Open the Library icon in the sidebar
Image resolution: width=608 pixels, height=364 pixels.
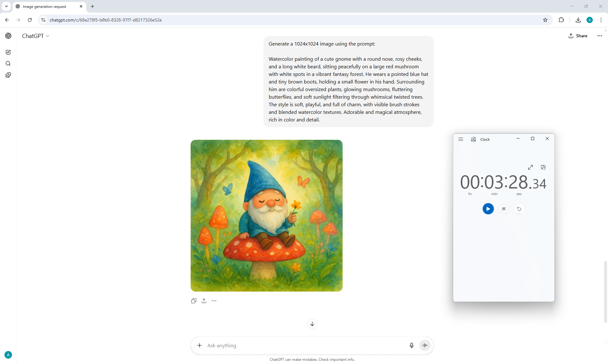tap(8, 75)
